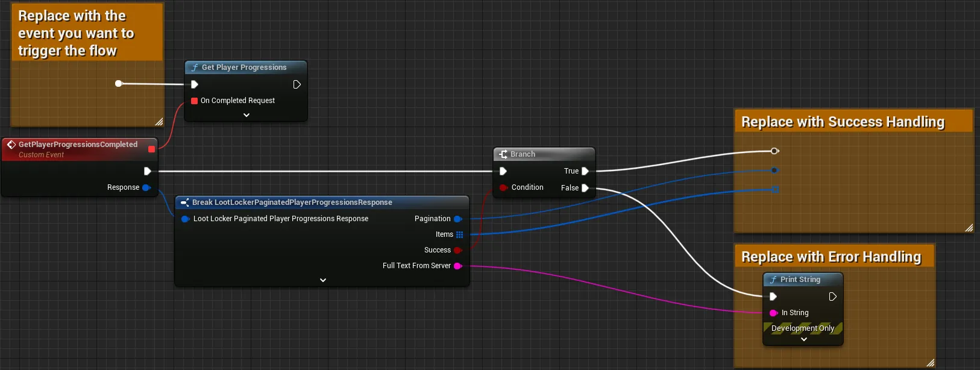Click the Success boolean output pin
980x370 pixels.
[x=457, y=250]
